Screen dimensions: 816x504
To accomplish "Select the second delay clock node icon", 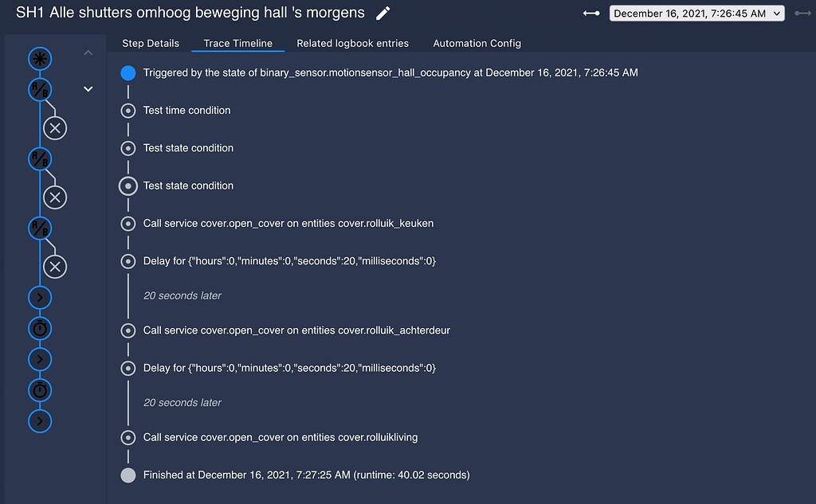I will tap(40, 390).
